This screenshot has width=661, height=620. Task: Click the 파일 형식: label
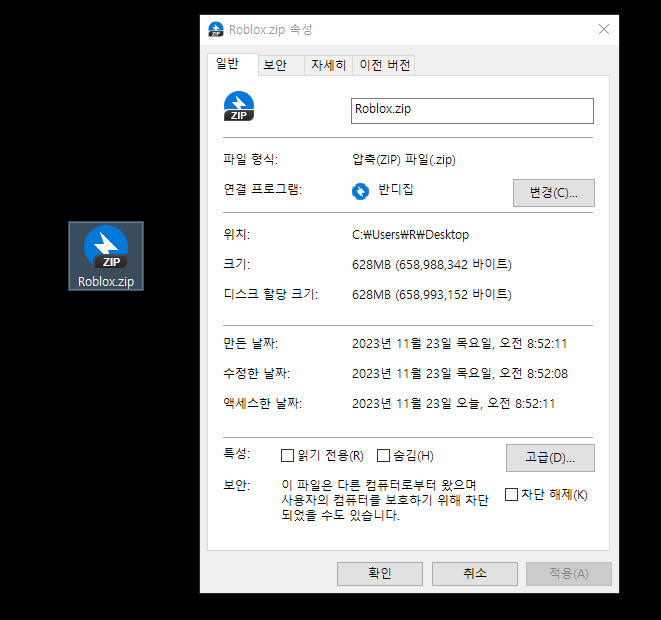pyautogui.click(x=250, y=160)
